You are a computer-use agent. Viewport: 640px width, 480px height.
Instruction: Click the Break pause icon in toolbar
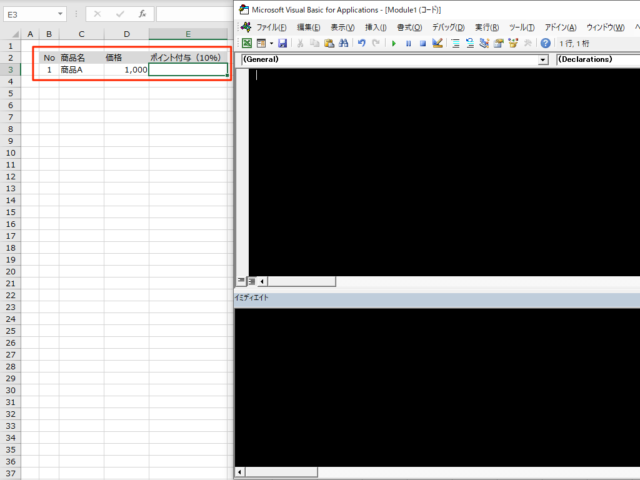point(408,43)
